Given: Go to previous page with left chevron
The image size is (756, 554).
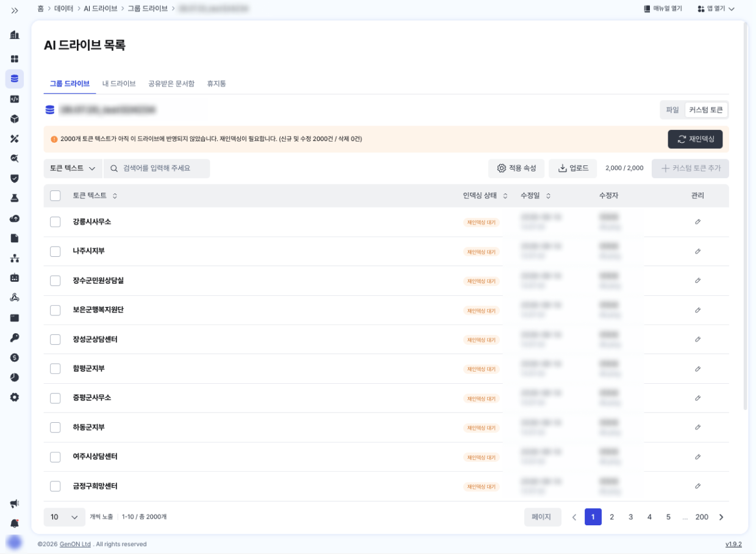Looking at the screenshot, I should 574,517.
